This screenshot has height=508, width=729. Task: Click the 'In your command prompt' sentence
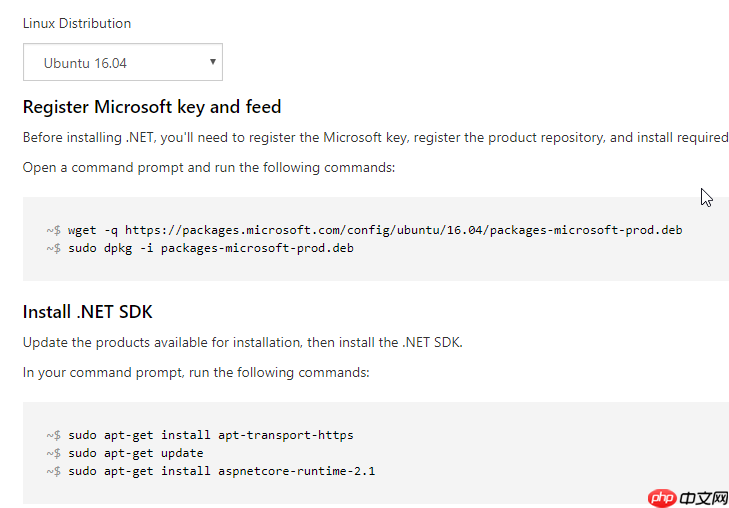[x=196, y=373]
